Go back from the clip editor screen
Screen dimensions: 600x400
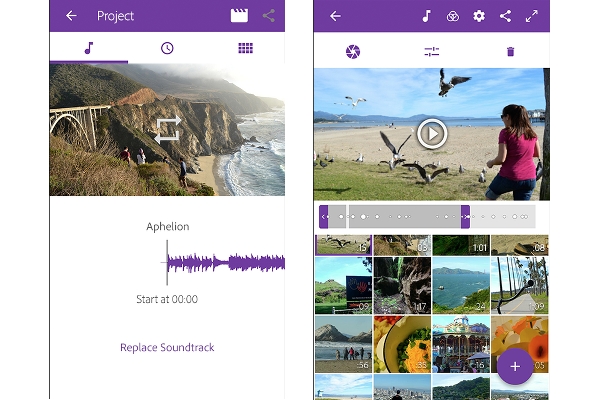coord(335,16)
